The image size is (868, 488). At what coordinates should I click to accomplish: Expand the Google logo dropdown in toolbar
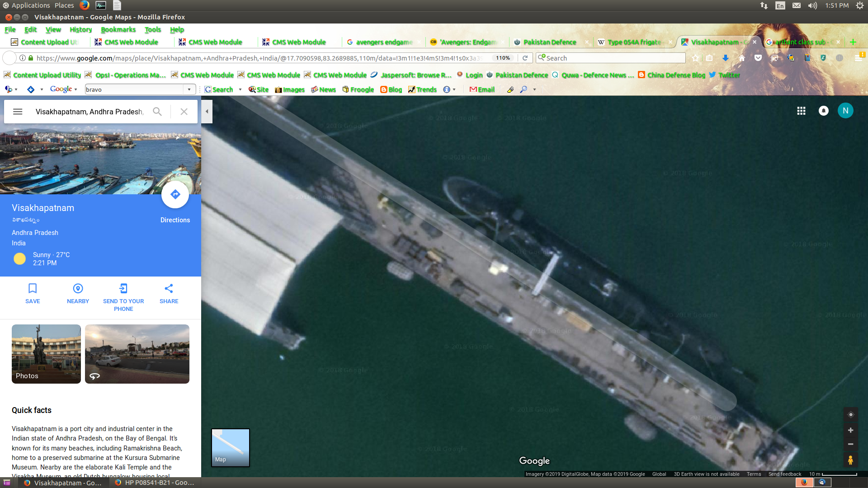(75, 89)
